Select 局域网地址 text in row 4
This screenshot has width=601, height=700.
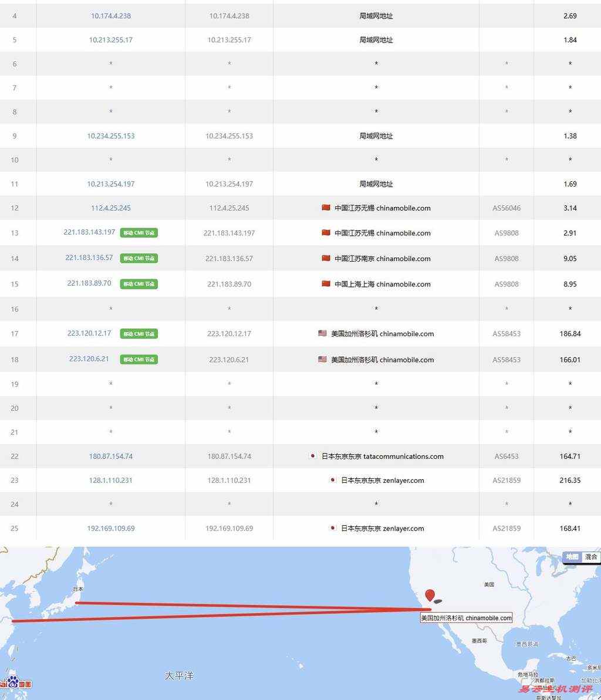376,16
